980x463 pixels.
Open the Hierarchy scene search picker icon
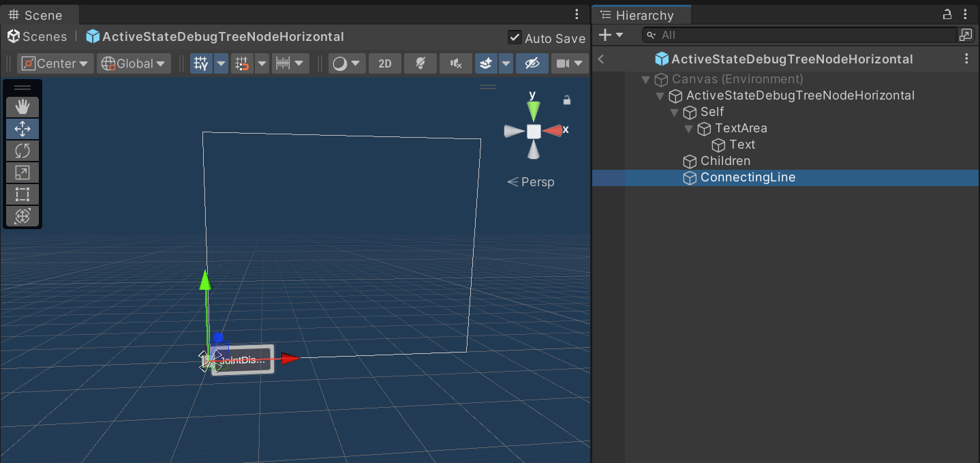966,35
